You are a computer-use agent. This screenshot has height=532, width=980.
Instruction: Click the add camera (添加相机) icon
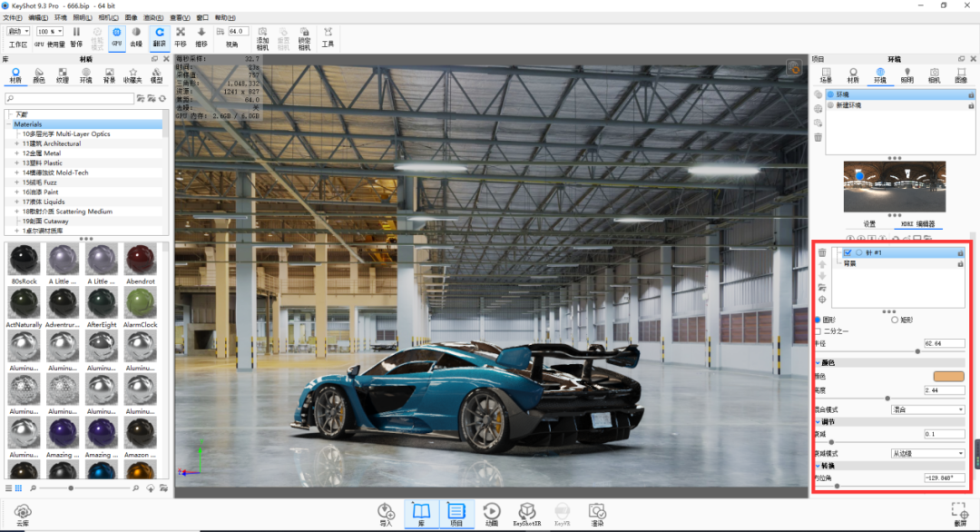tap(262, 38)
